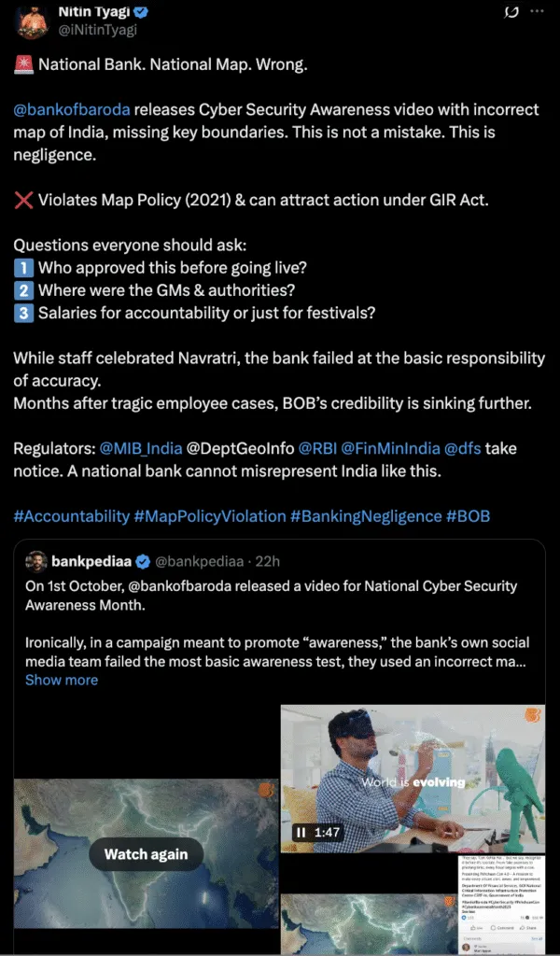The height and width of the screenshot is (956, 560).
Task: Open the #Accountability hashtag
Action: click(x=71, y=516)
